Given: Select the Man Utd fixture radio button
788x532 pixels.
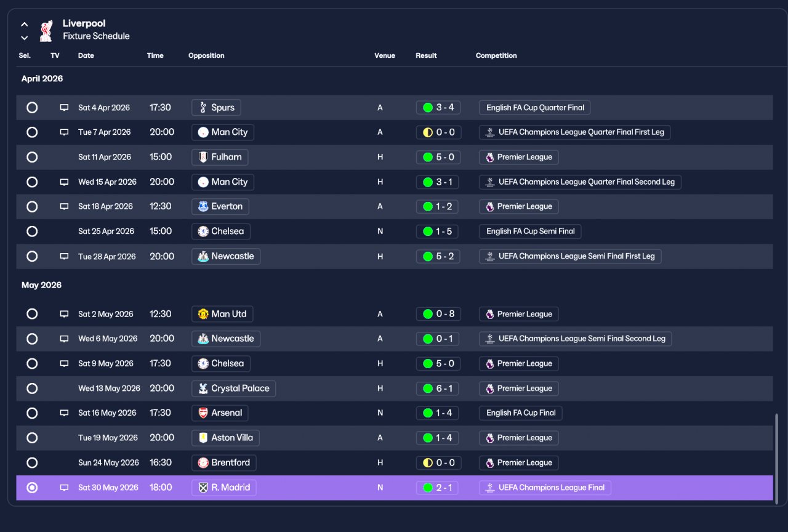Looking at the screenshot, I should [x=32, y=314].
